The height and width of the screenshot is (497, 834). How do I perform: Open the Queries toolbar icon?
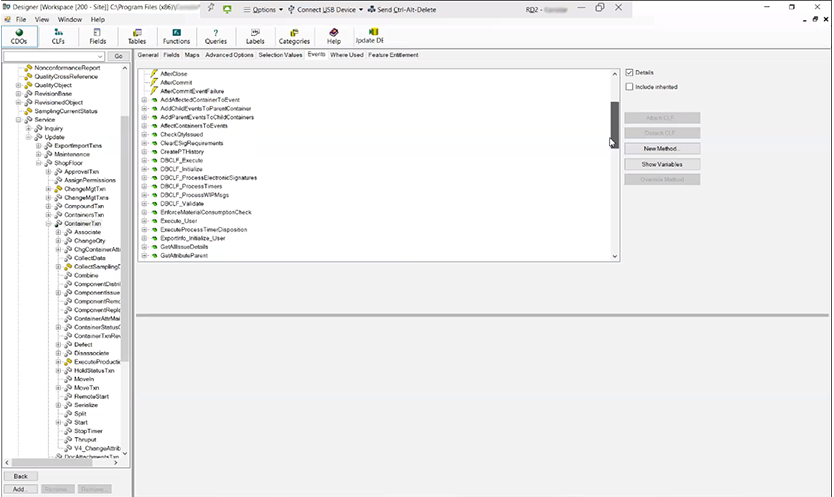pos(215,36)
